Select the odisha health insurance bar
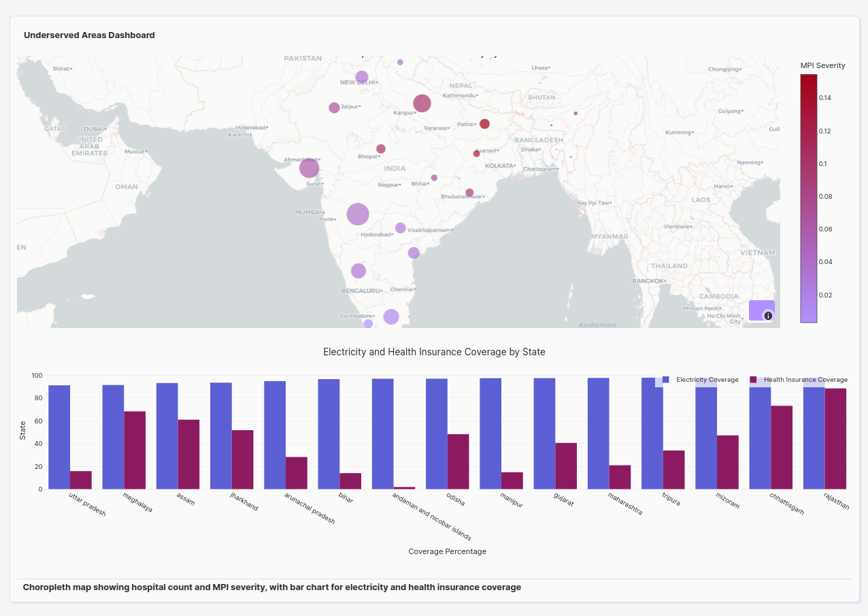Screen dimensions: 868x616 [x=458, y=461]
